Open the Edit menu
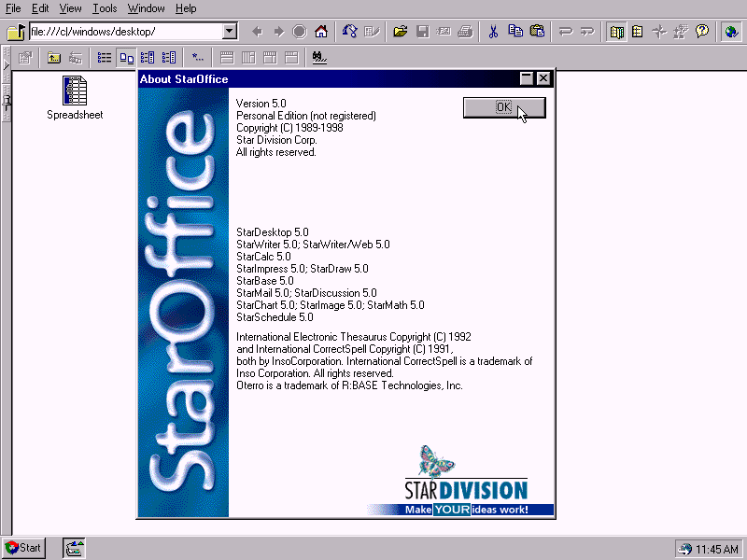This screenshot has height=560, width=747. click(40, 8)
